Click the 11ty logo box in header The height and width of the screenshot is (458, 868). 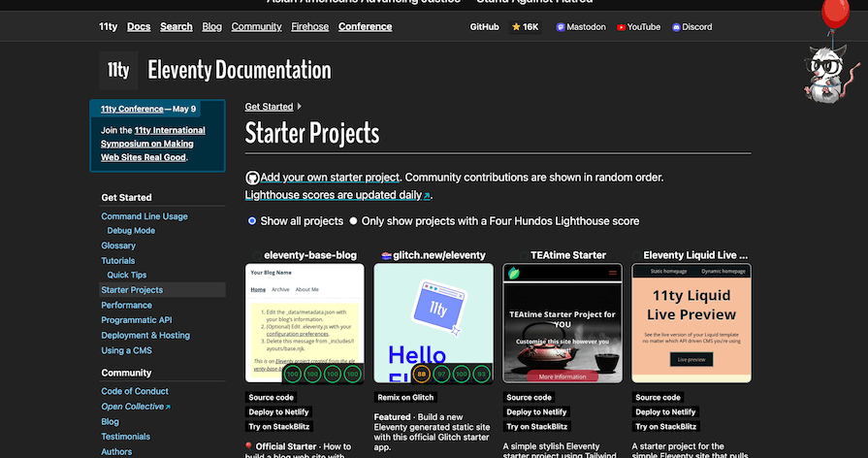(x=118, y=70)
